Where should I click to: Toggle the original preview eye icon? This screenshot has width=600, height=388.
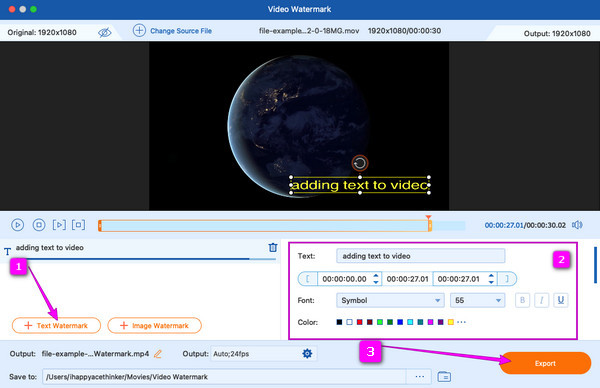click(104, 33)
